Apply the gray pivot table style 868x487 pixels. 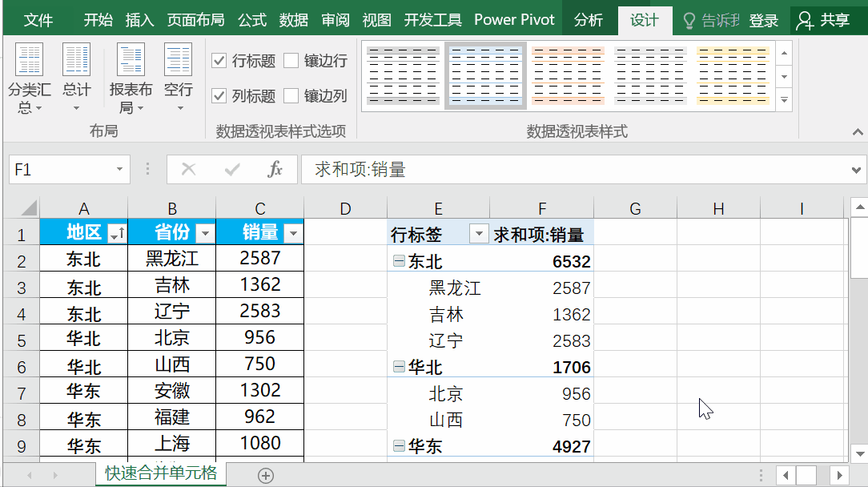point(403,75)
